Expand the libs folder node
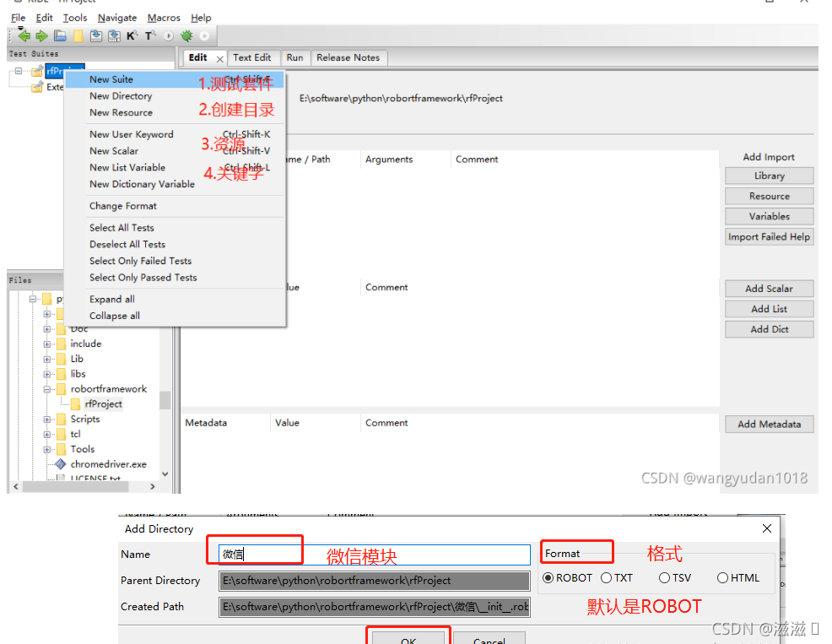The height and width of the screenshot is (644, 832). tap(47, 374)
